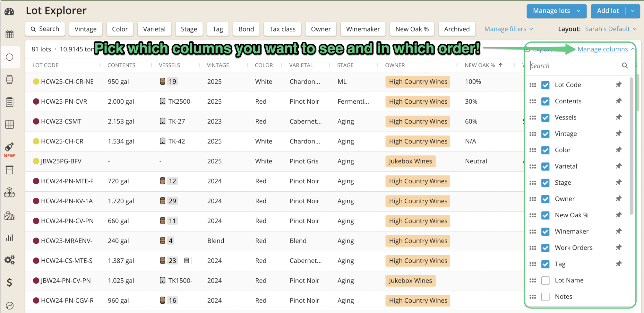
Task: Open the gears settings sidebar icon
Action: tap(9, 260)
